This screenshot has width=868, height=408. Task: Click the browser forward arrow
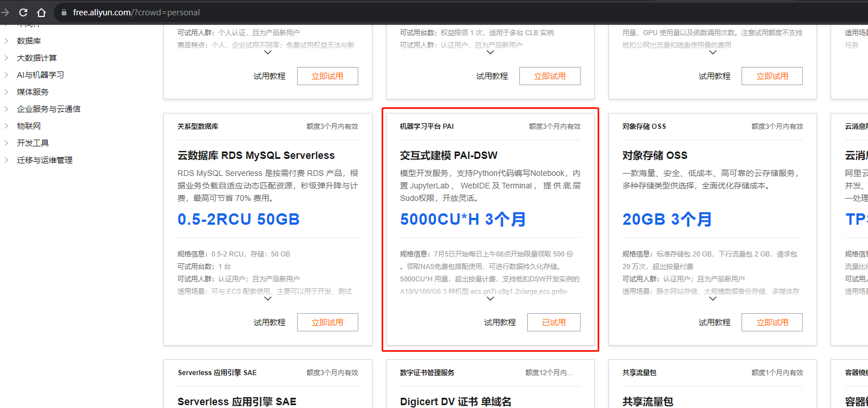(x=6, y=12)
